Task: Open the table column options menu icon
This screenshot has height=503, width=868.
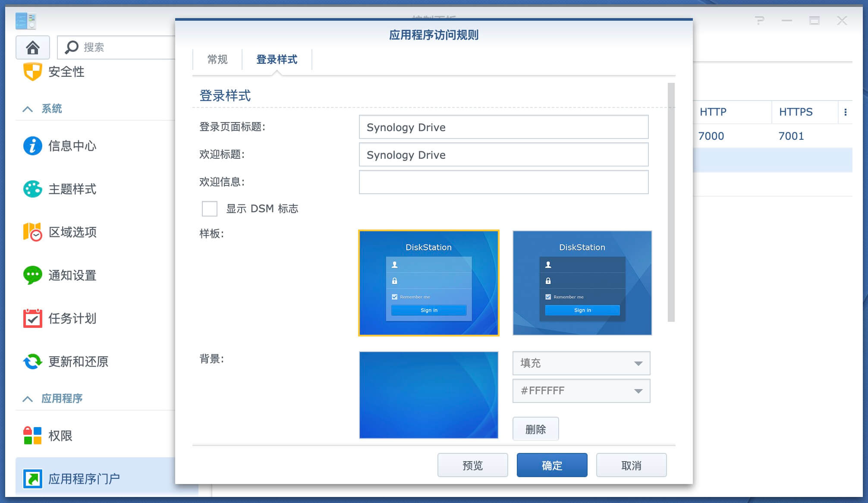Action: pos(845,112)
